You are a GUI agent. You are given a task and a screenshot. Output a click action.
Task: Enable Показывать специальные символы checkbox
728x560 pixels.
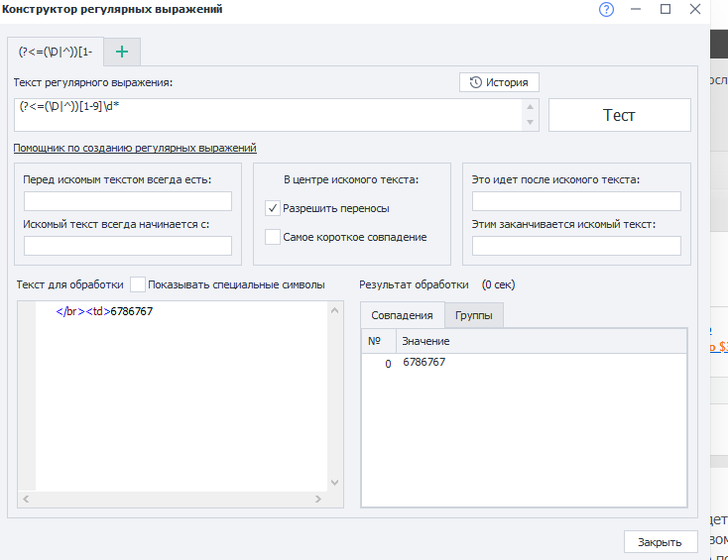(138, 284)
